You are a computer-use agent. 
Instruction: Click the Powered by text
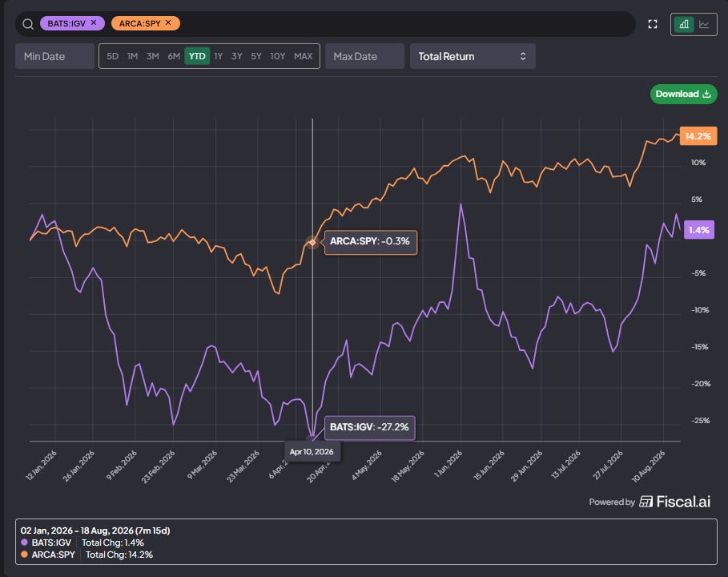[x=611, y=502]
